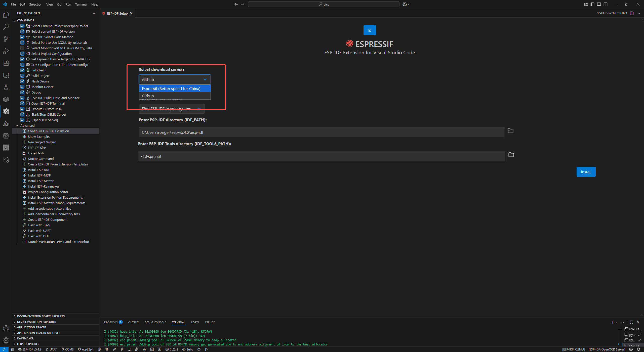The height and width of the screenshot is (352, 644).
Task: Click the Search icon in activity bar
Action: click(6, 27)
